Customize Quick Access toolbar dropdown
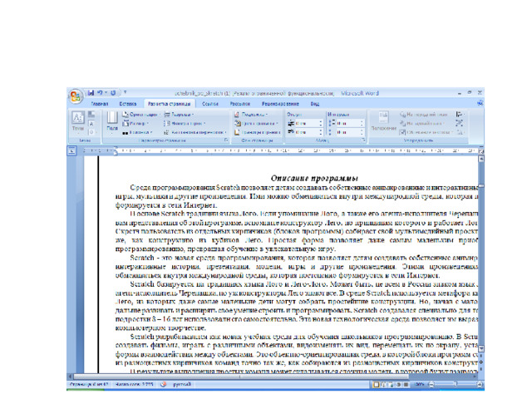The width and height of the screenshot is (532, 399). [x=126, y=92]
